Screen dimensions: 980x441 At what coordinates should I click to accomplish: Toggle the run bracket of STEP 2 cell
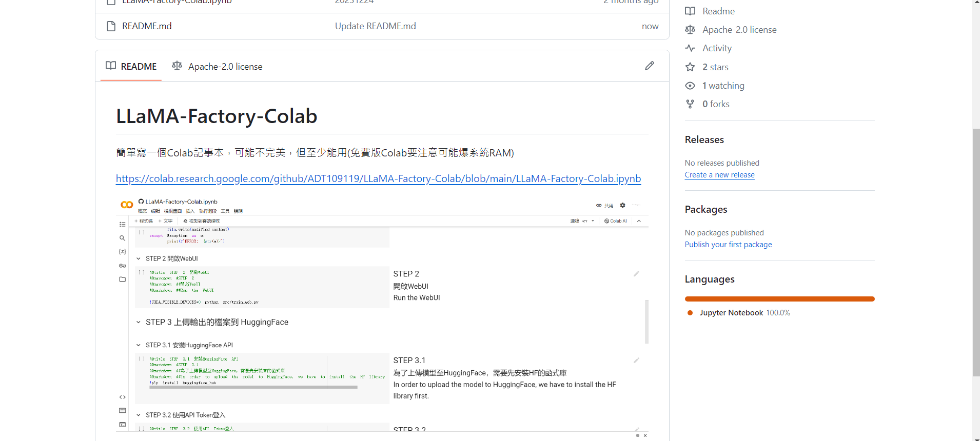coord(142,272)
